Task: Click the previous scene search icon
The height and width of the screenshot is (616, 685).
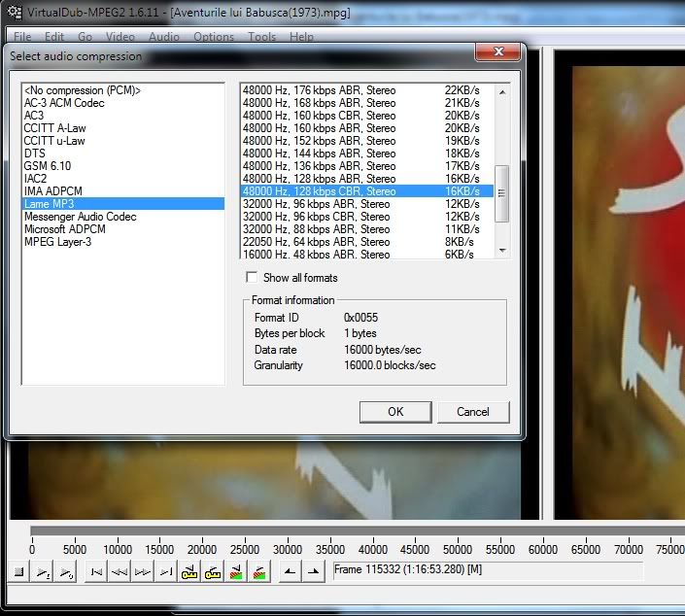Action: 236,572
